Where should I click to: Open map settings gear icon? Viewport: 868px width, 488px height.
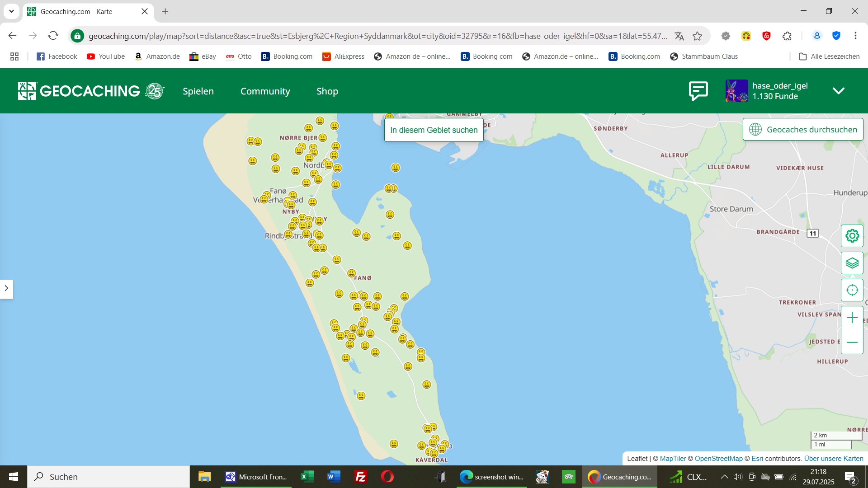[x=852, y=236]
